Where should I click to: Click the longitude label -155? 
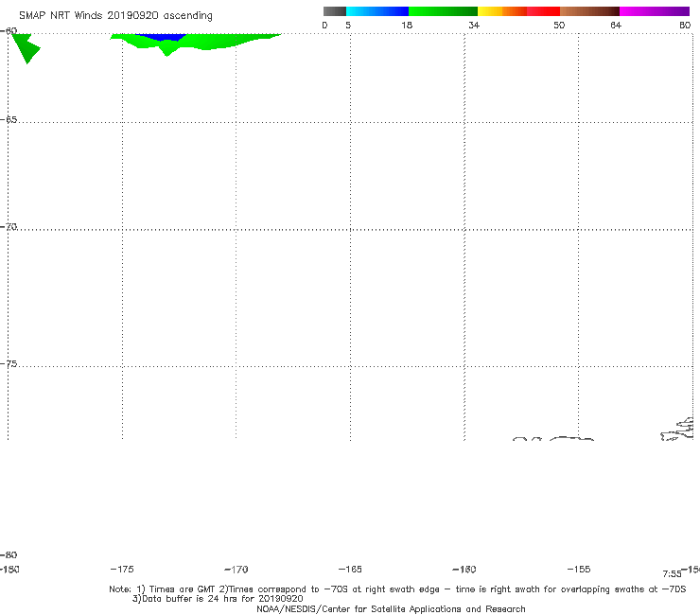pos(579,569)
